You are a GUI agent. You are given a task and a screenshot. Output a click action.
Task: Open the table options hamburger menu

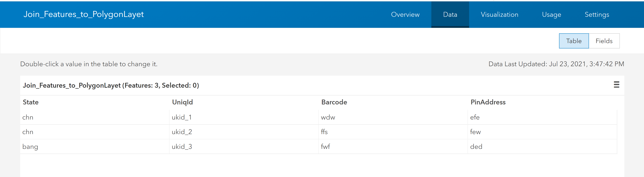pos(616,85)
